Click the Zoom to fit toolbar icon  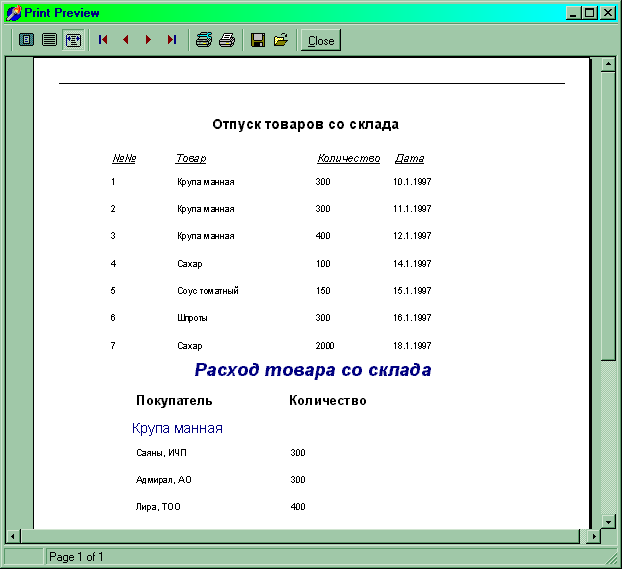point(27,40)
